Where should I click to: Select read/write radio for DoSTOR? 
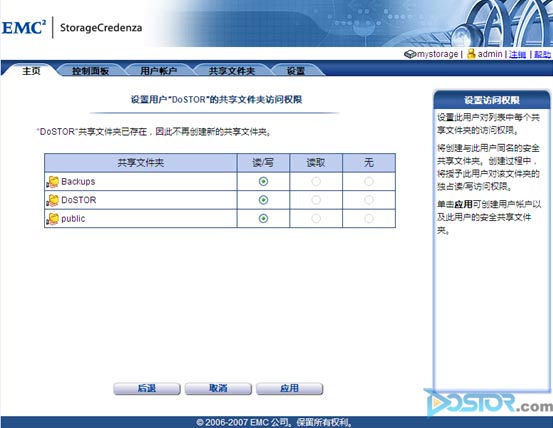[x=263, y=200]
